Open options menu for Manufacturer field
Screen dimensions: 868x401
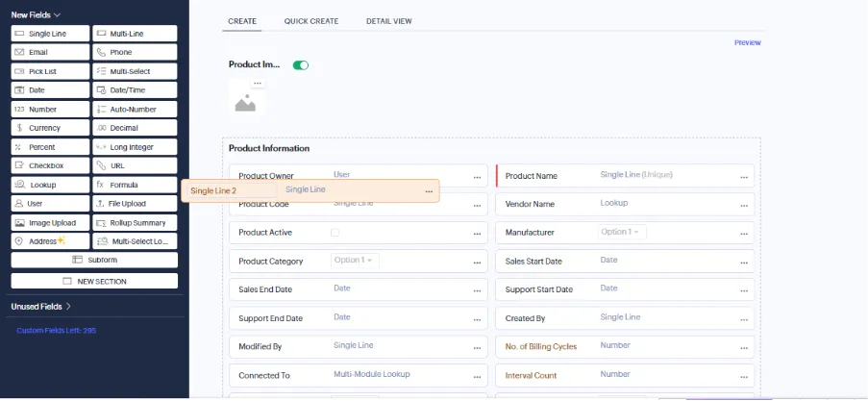coord(744,235)
